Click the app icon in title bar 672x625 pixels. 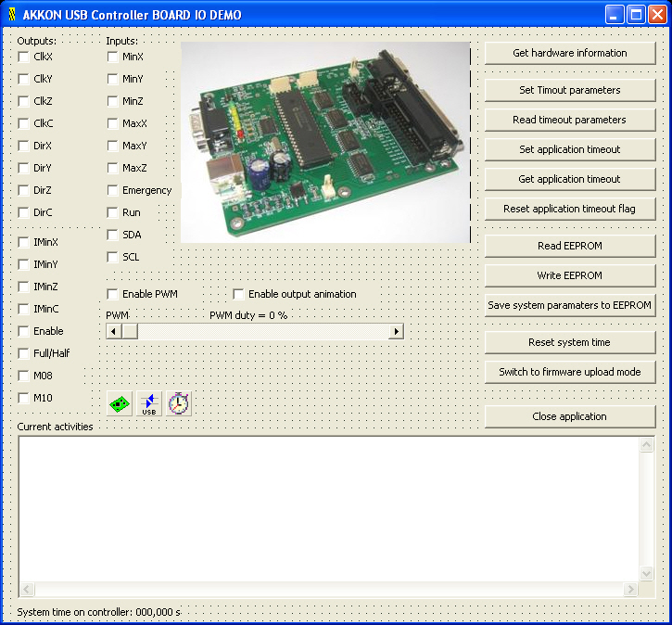pos(12,14)
